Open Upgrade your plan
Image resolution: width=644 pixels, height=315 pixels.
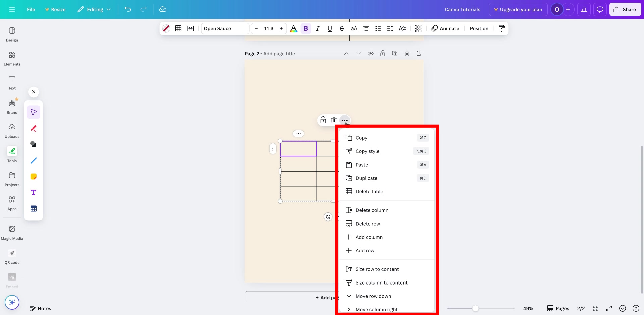pyautogui.click(x=518, y=9)
